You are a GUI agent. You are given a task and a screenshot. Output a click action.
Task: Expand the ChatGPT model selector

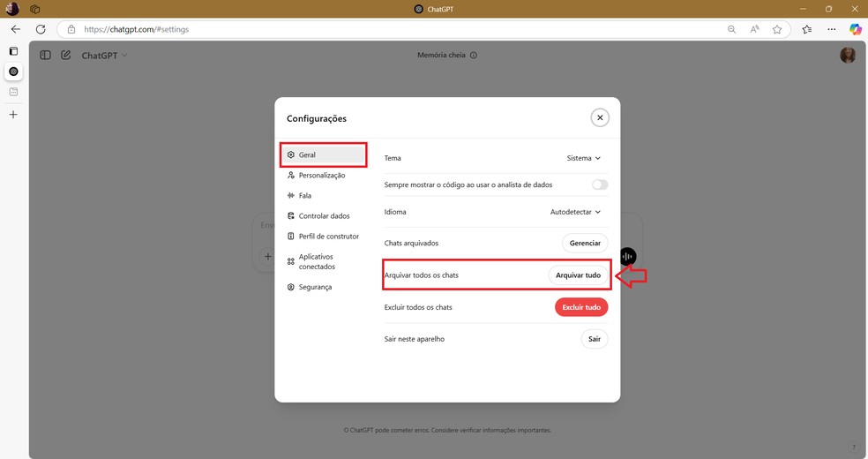[x=105, y=56]
